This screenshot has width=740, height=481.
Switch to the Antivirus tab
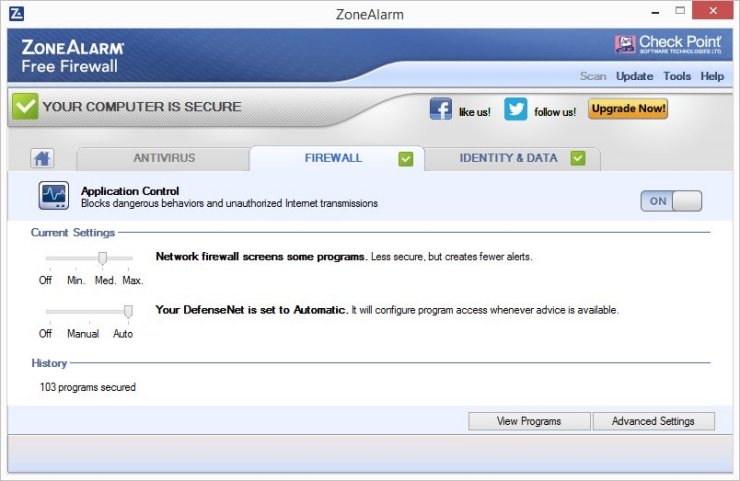[x=163, y=158]
